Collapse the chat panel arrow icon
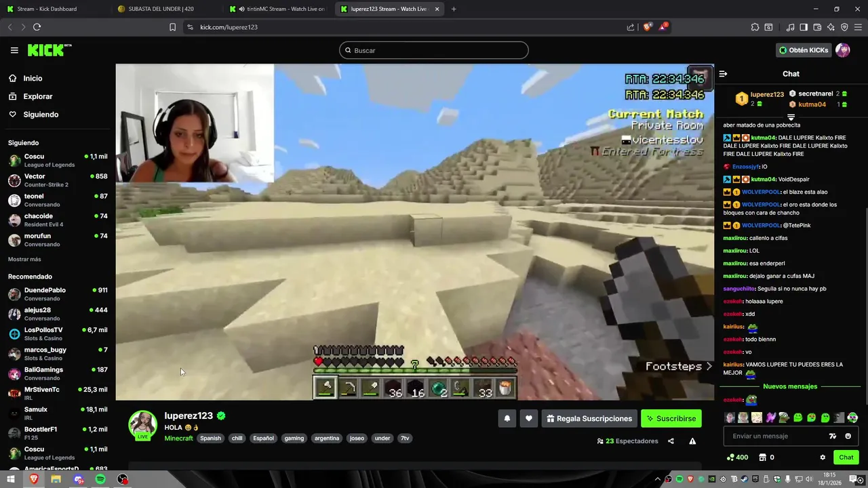The height and width of the screenshot is (488, 868). (x=723, y=74)
